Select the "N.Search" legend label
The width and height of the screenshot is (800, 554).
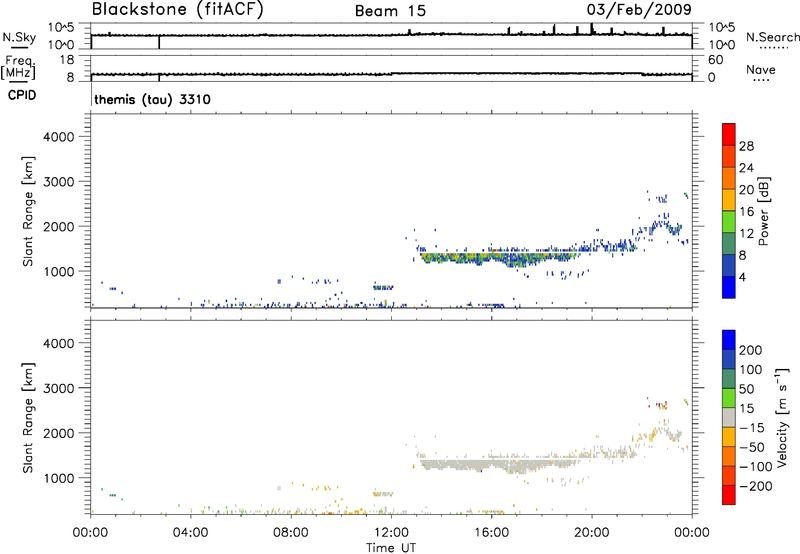tap(772, 37)
